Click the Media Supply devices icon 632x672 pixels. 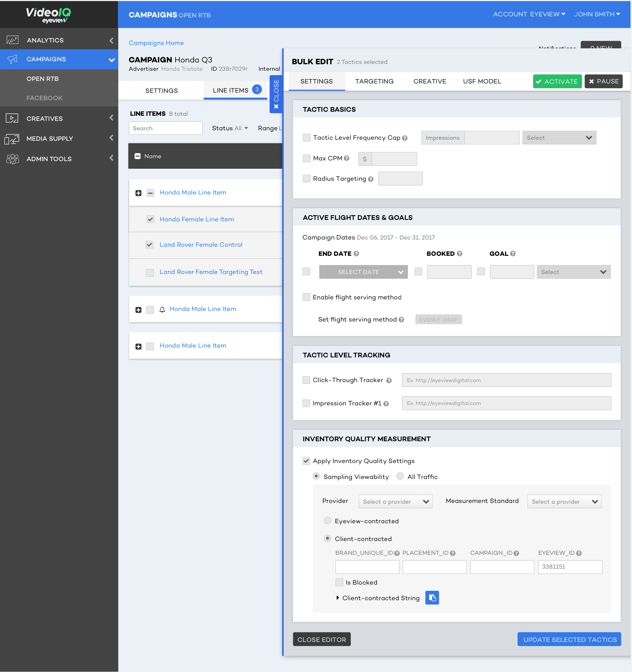click(x=12, y=139)
